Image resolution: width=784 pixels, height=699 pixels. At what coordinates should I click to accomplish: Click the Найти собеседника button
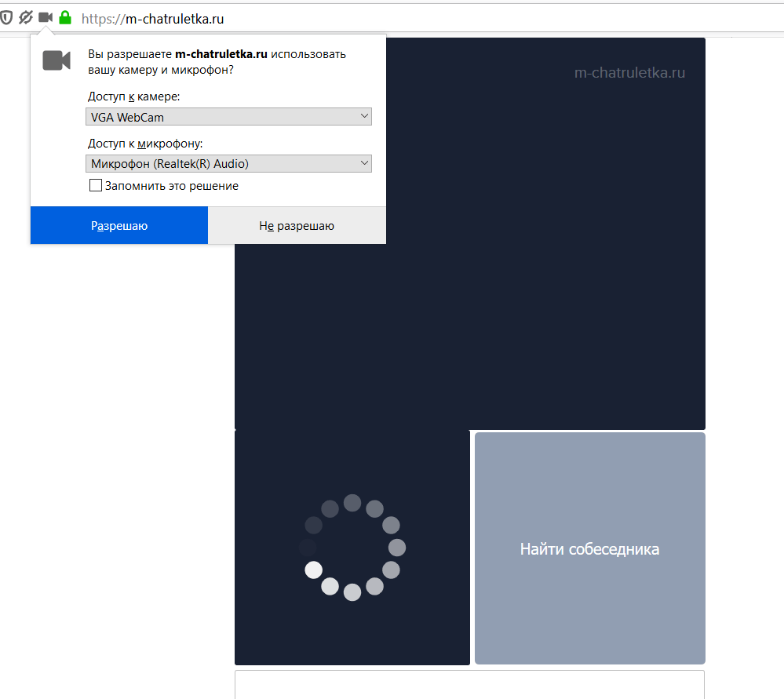click(590, 548)
